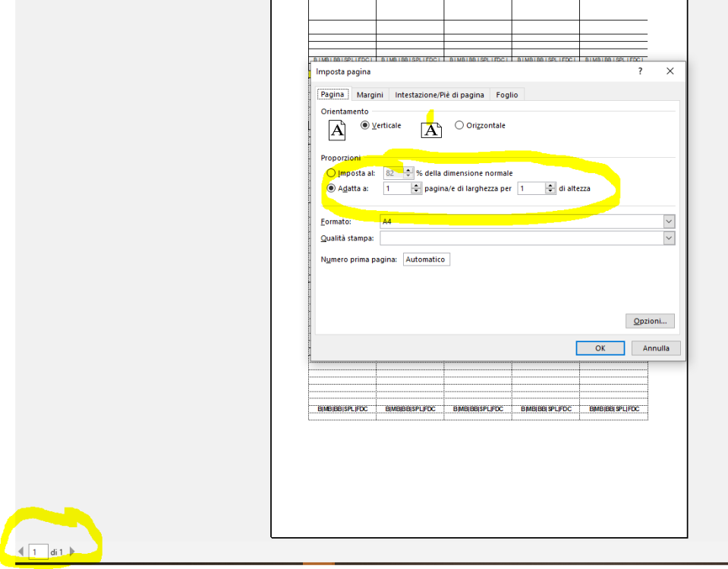Increase pages wide spinner up arrow
Viewport: 728px width, 569px height.
(x=416, y=185)
